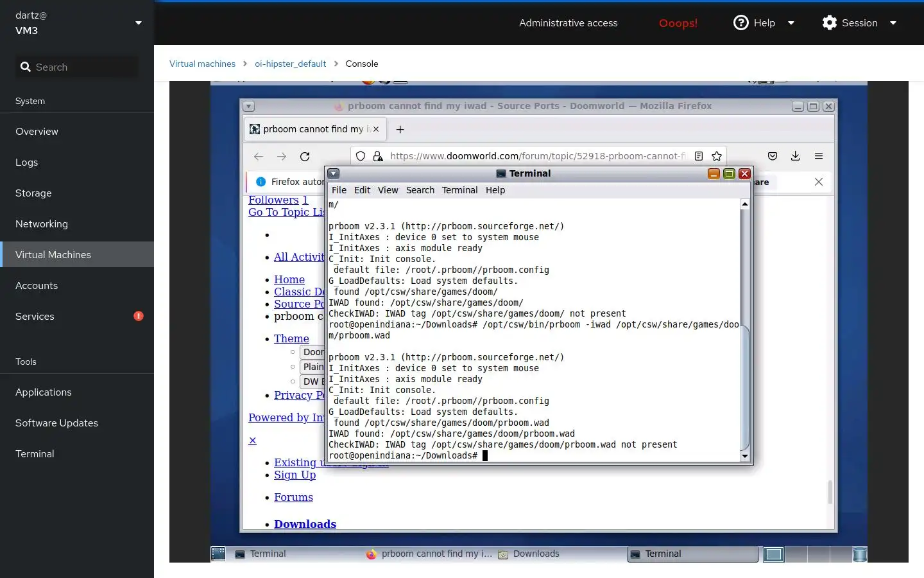
Task: Click the Cockpit sidebar search field
Action: 77,67
